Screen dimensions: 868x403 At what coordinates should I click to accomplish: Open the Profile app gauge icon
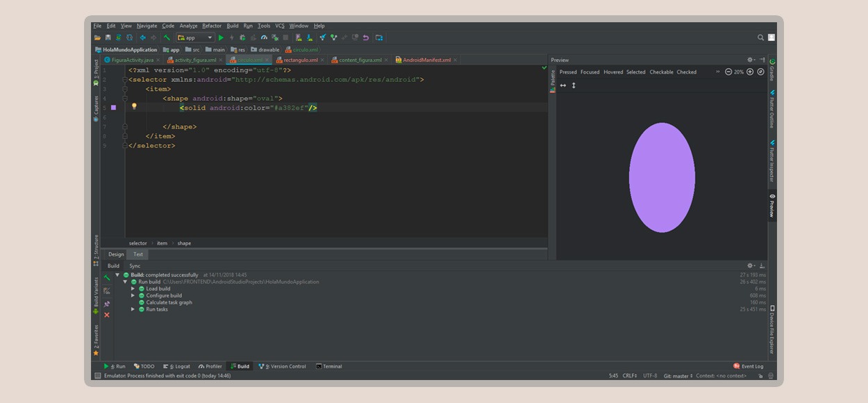pyautogui.click(x=264, y=38)
